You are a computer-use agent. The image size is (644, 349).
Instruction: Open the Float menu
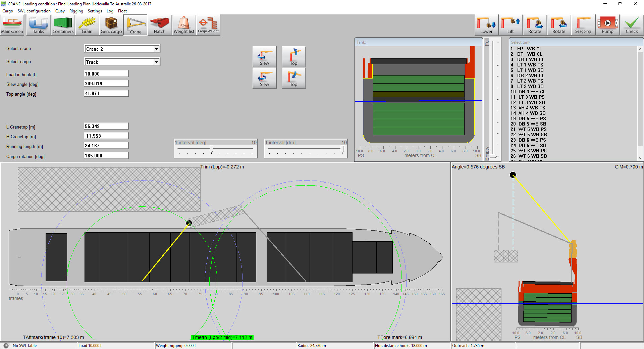tap(122, 11)
